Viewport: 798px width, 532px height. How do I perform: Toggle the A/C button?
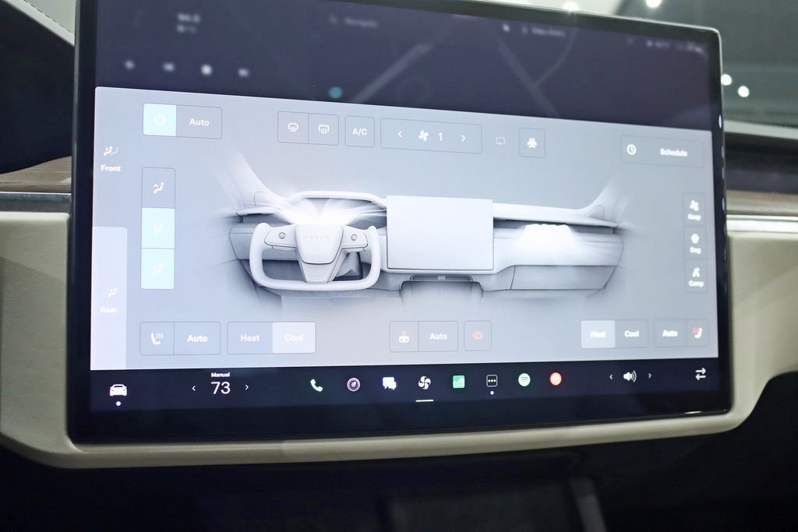(359, 132)
